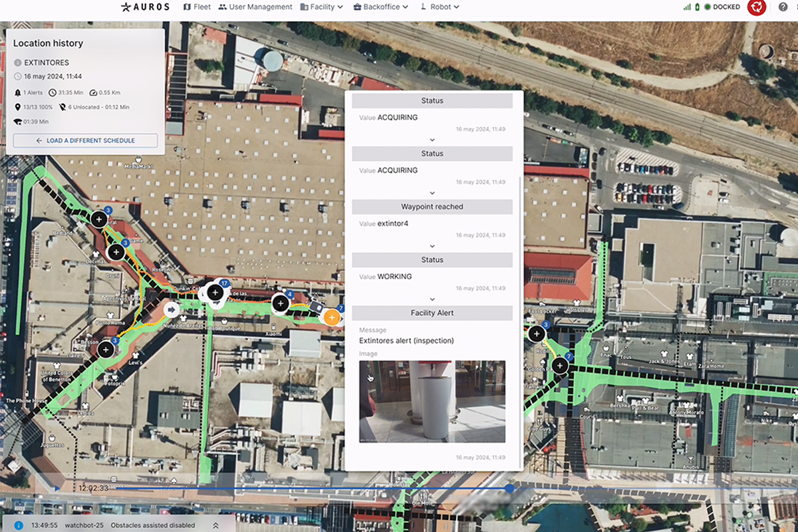Click the orange plus cluster marker
This screenshot has height=532, width=798.
click(x=331, y=317)
